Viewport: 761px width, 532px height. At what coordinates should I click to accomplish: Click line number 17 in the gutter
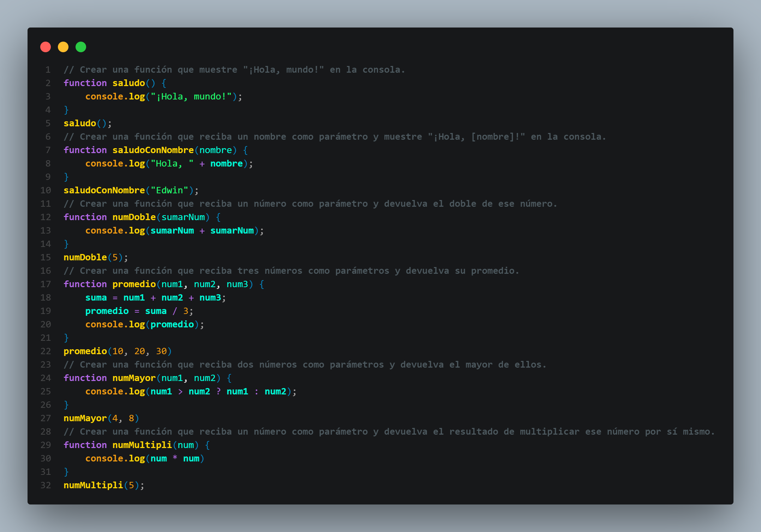[46, 284]
